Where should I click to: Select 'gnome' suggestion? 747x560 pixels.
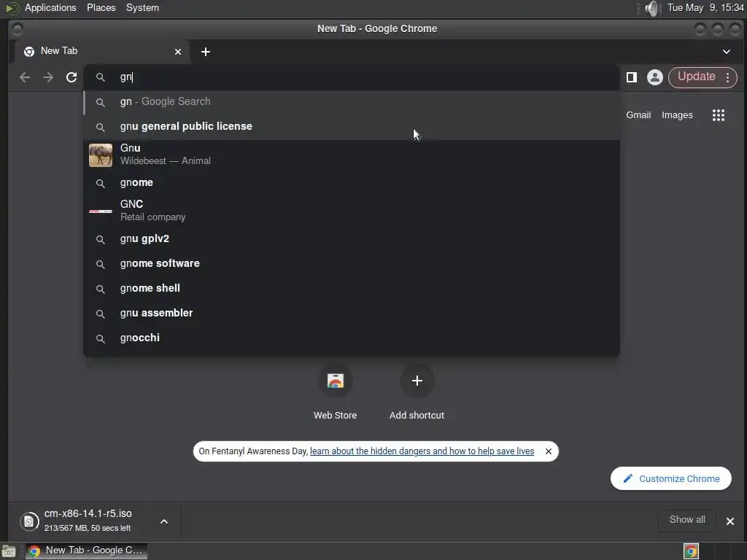click(352, 183)
